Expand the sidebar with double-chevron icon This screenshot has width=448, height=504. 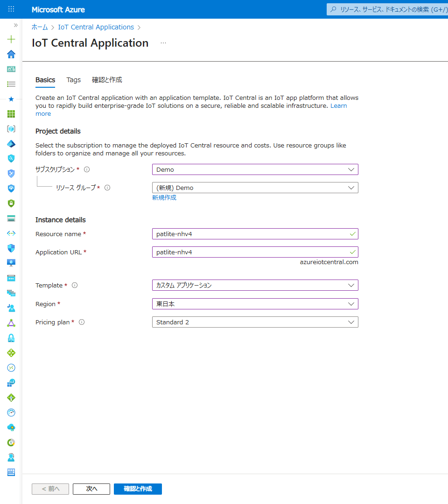tap(15, 25)
